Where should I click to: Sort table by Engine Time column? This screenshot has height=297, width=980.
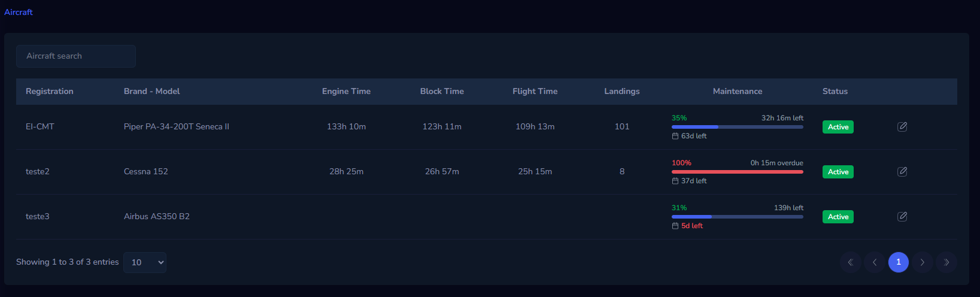tap(346, 92)
